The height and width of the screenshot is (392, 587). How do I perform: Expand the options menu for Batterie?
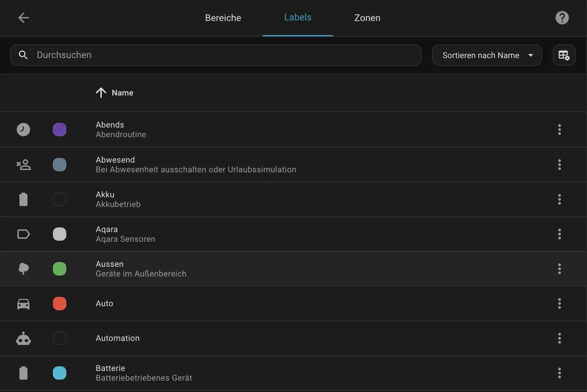point(559,373)
